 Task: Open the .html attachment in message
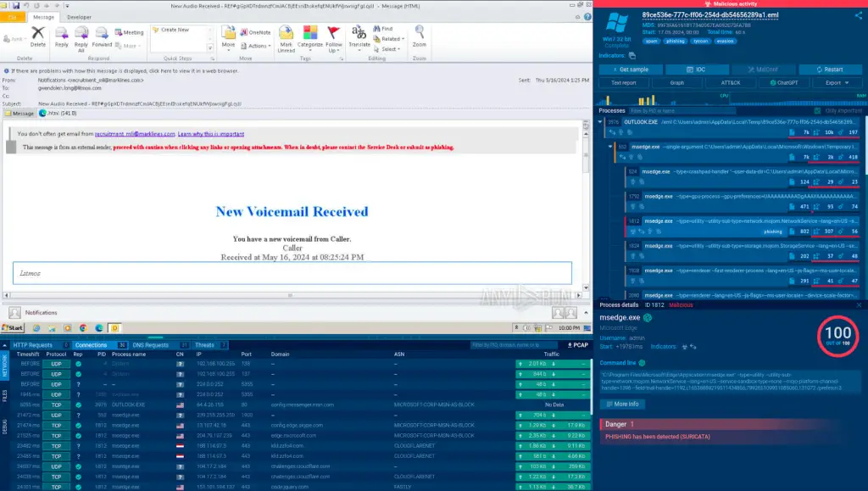[x=58, y=113]
